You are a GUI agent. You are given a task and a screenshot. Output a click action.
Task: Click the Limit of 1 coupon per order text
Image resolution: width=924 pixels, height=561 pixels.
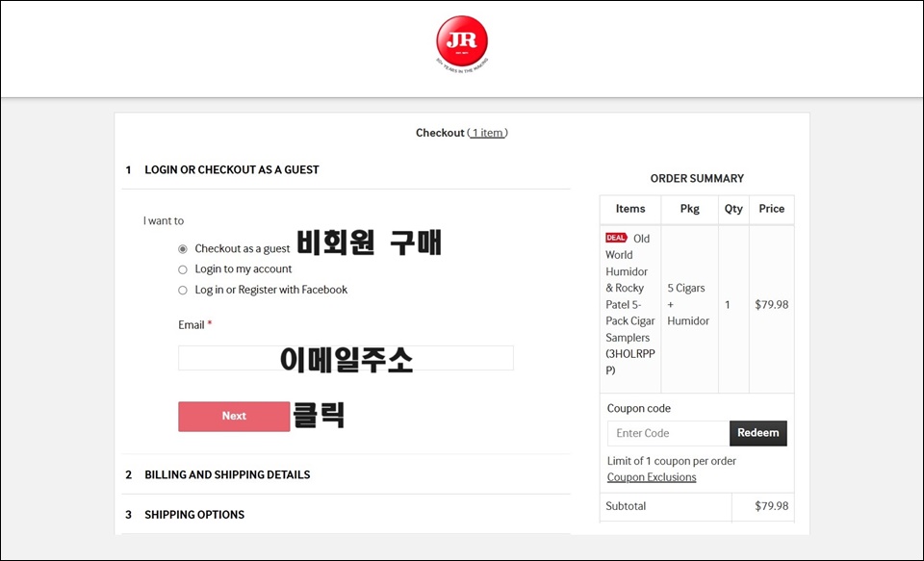coord(671,462)
